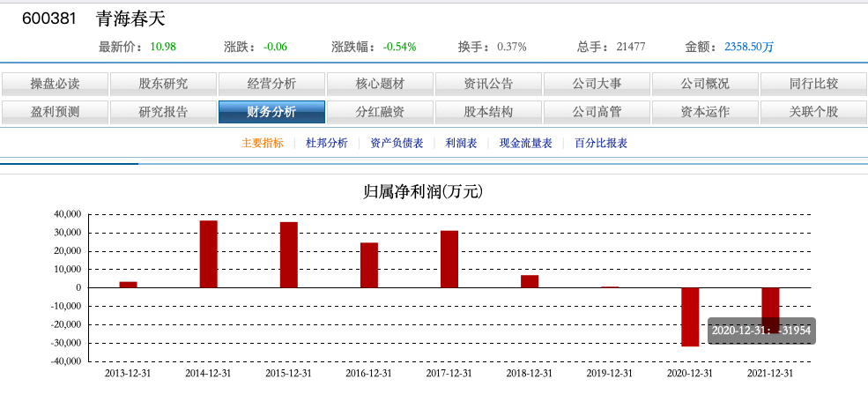Open the 操盘必读 tab
868x394 pixels.
tap(55, 84)
